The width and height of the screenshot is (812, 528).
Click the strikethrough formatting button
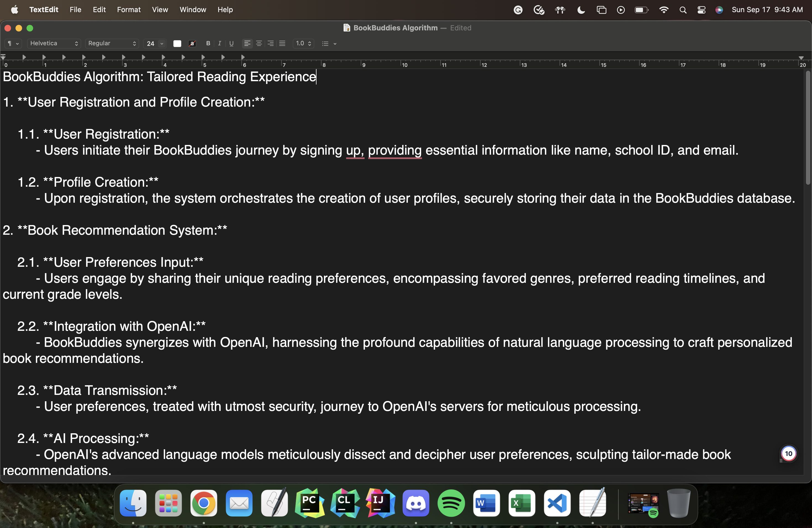pyautogui.click(x=192, y=44)
